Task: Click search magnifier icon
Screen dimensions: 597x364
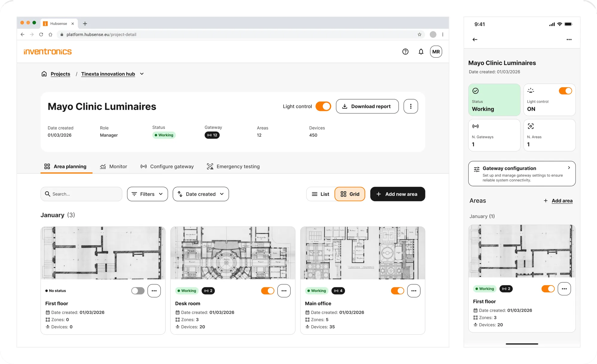Action: click(47, 194)
